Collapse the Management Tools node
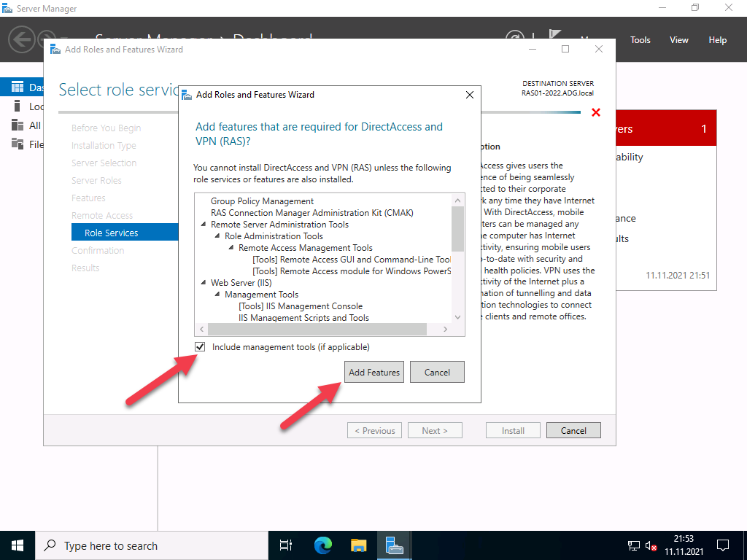Viewport: 747px width, 560px height. coord(217,295)
